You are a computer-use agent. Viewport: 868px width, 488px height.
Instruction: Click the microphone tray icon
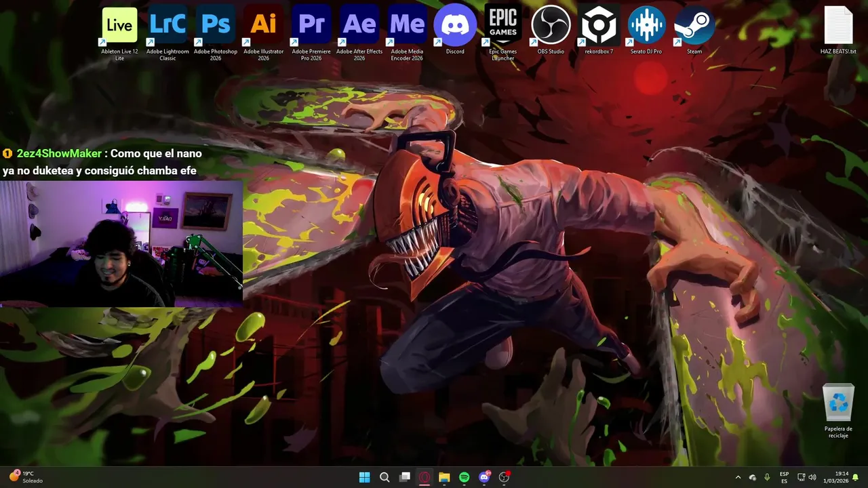coord(767,477)
